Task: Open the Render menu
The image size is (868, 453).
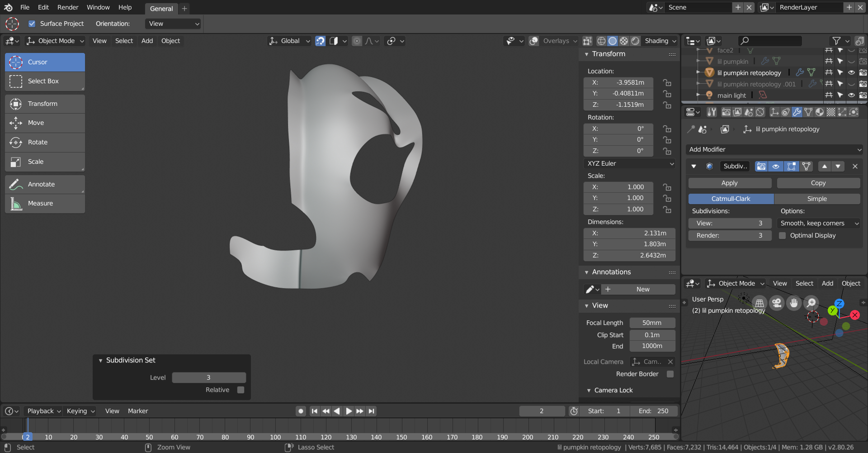Action: [x=67, y=7]
